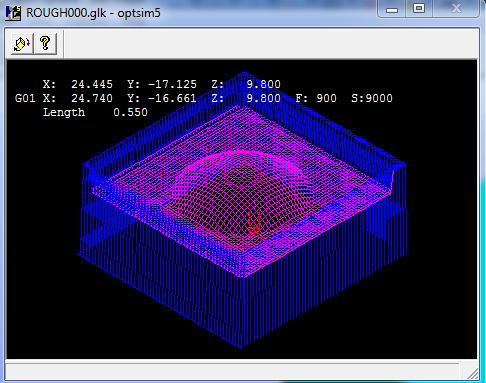Open help with the question mark icon
This screenshot has width=486, height=383.
tap(45, 44)
